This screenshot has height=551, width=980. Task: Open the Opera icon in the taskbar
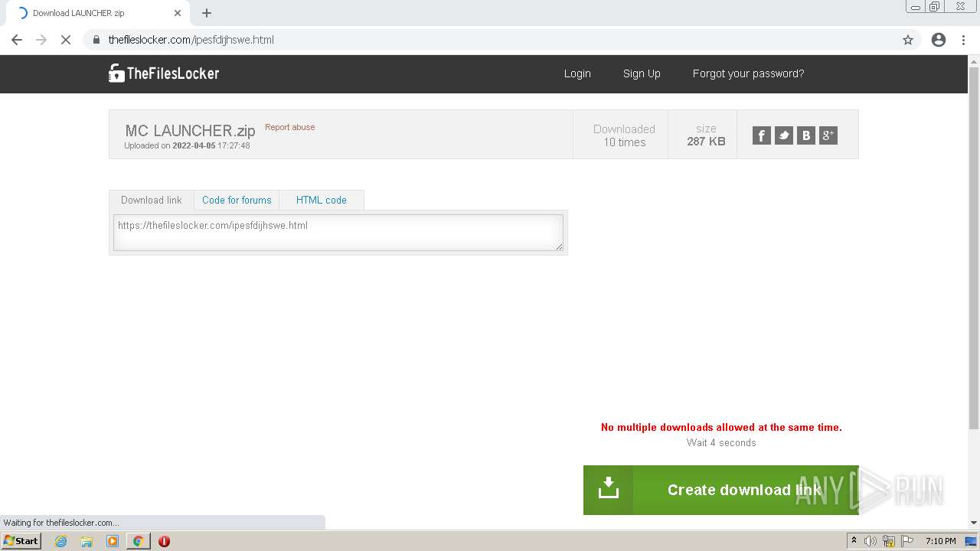164,541
